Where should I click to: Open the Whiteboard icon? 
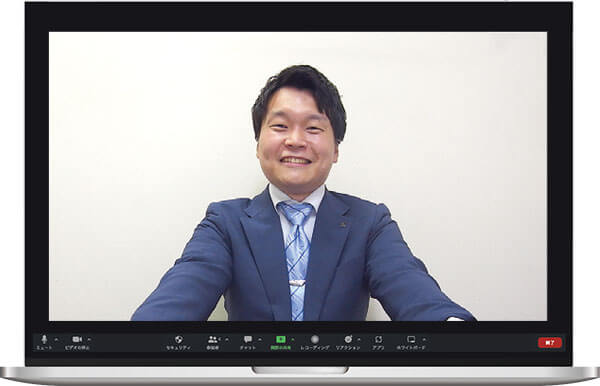coord(411,339)
